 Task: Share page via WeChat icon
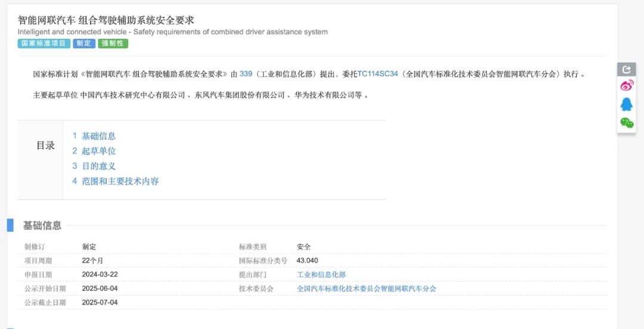pos(626,122)
